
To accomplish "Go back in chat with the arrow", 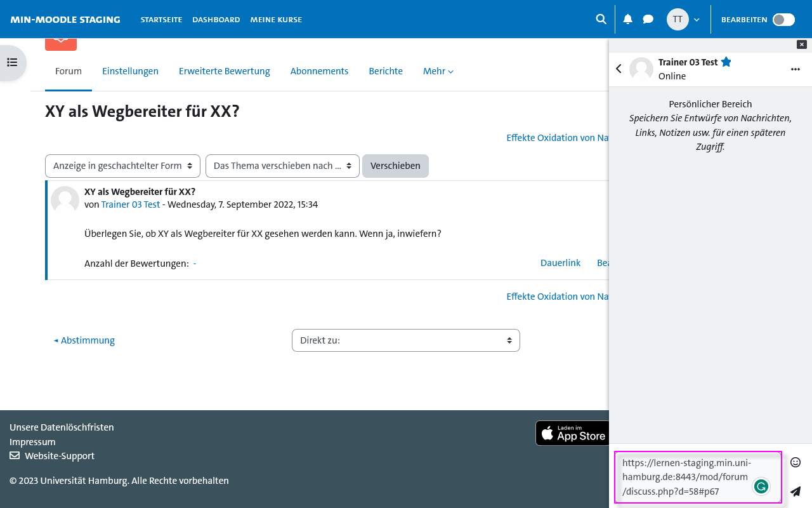I will [619, 69].
